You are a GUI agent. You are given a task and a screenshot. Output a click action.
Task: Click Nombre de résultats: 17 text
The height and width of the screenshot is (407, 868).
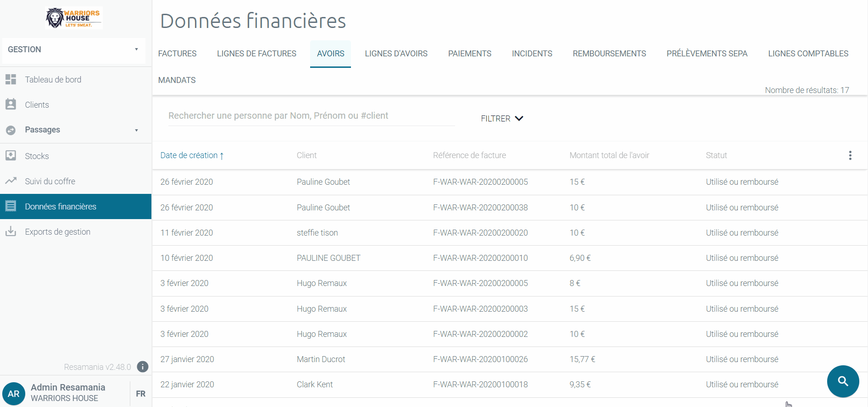pos(807,90)
